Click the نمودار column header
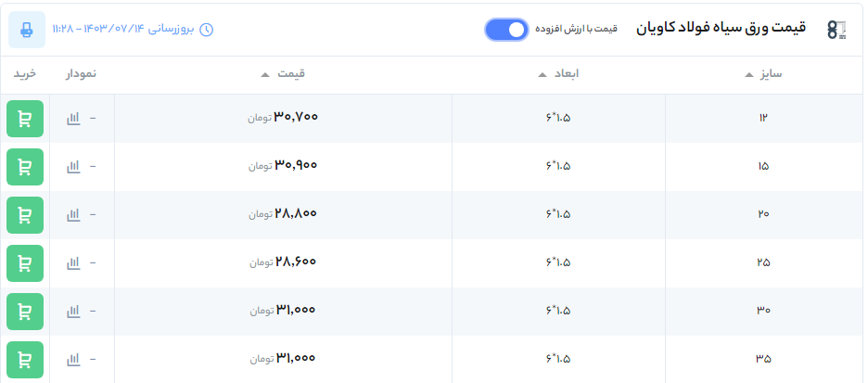This screenshot has width=868, height=383. [80, 74]
